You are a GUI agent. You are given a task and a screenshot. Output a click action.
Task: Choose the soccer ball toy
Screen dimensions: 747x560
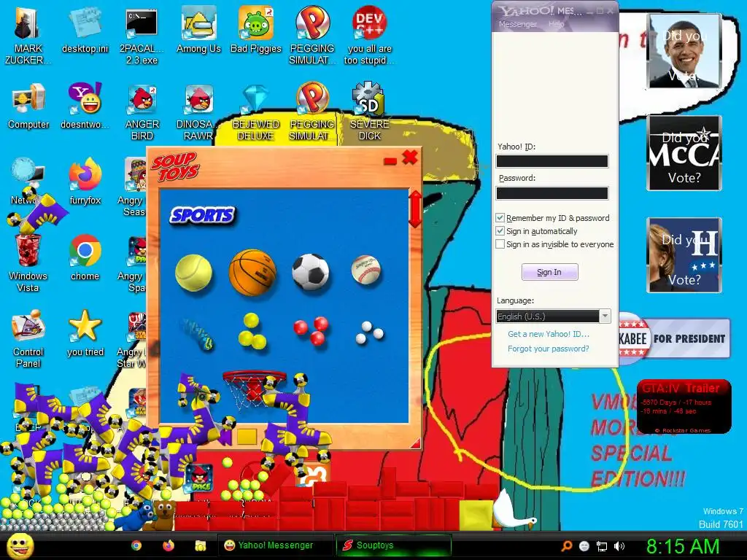311,272
